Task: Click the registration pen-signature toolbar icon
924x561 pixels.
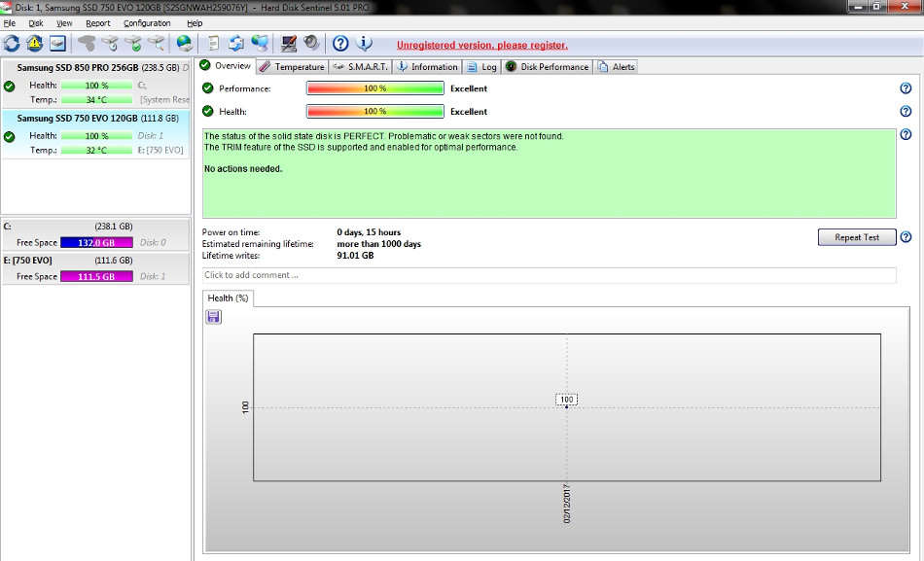Action: pyautogui.click(x=287, y=43)
